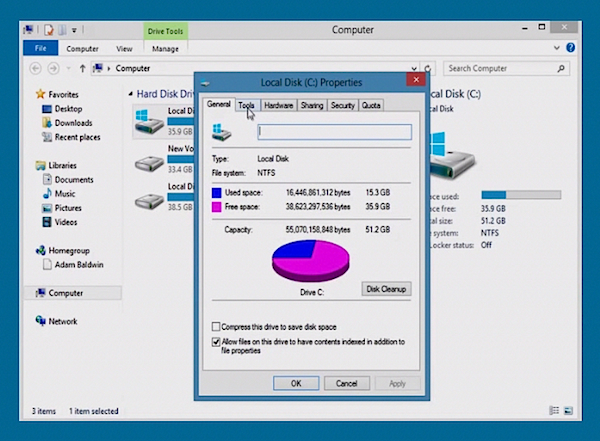Click the Computer breadcrumb chevron
Screen dimensions: 600x441
click(x=109, y=69)
